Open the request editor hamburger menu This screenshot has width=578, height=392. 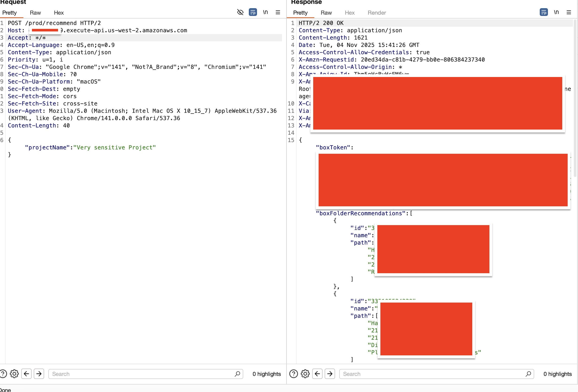(278, 12)
